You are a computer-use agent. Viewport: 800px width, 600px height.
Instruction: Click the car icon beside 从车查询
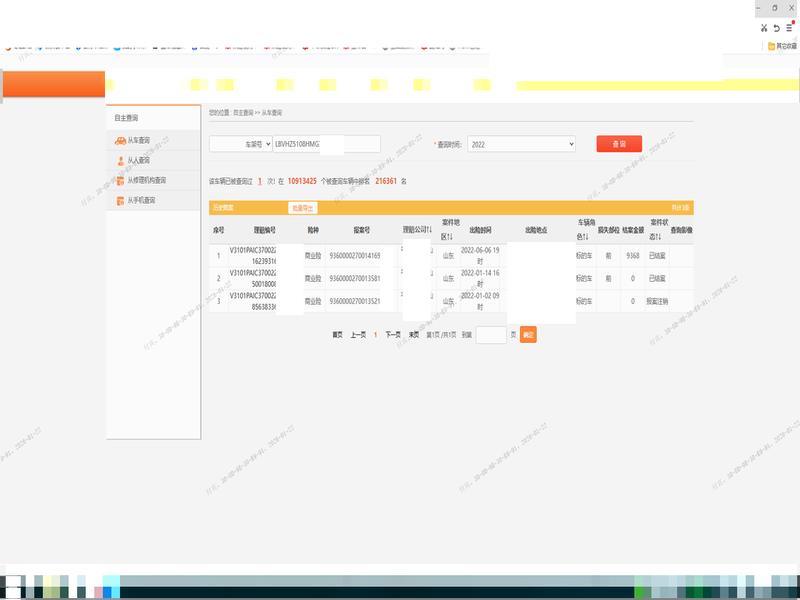coord(120,141)
